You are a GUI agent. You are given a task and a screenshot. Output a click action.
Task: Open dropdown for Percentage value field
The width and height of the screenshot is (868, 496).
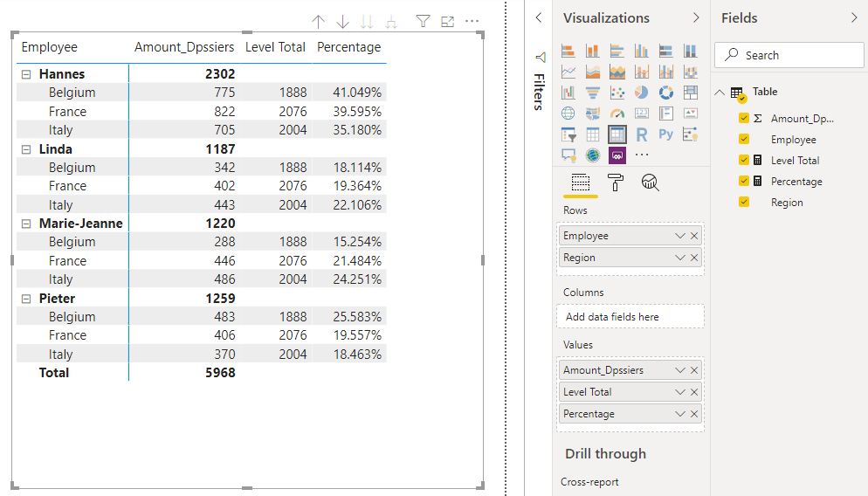[x=680, y=414]
